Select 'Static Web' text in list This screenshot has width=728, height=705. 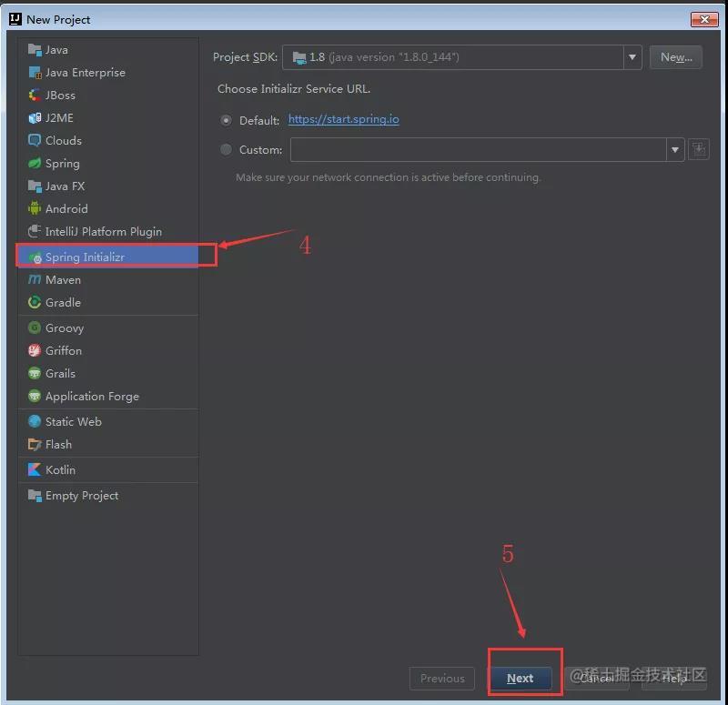(74, 421)
